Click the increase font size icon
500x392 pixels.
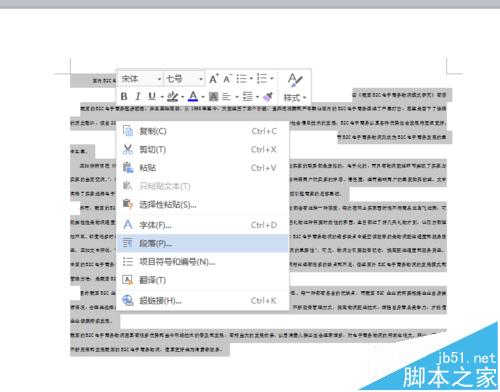214,79
